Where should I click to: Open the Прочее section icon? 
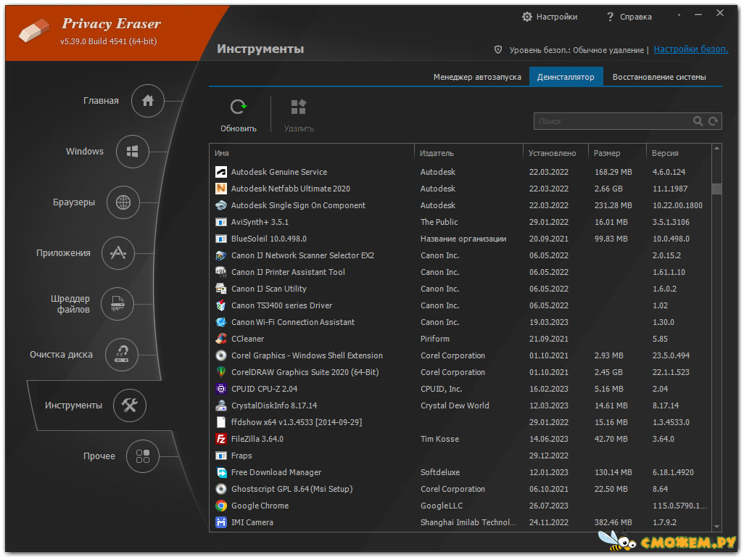coord(142,456)
